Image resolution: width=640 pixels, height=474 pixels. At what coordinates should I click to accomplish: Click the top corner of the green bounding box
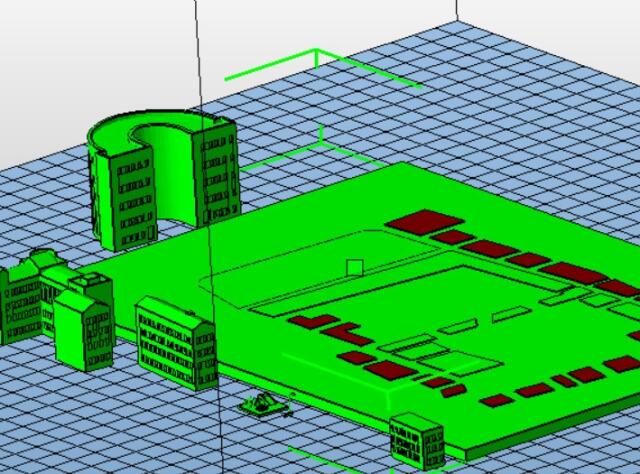(x=318, y=50)
